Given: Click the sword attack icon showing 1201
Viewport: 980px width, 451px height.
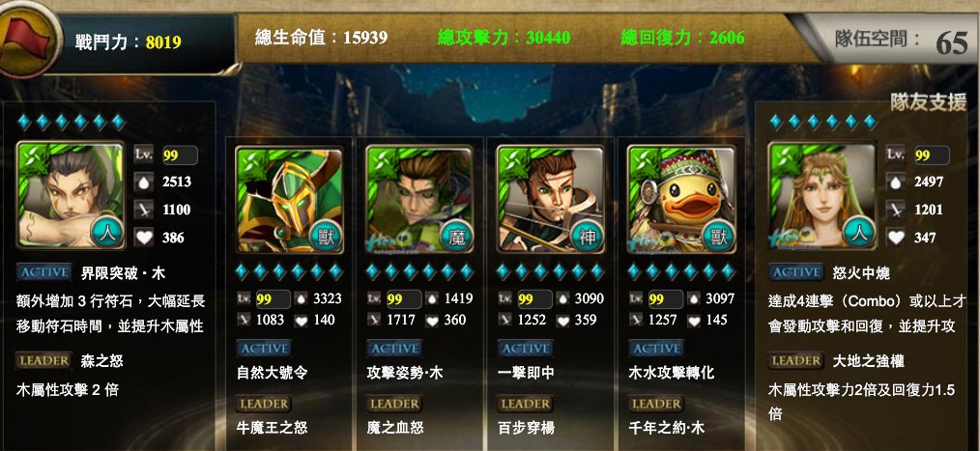Looking at the screenshot, I should [896, 210].
